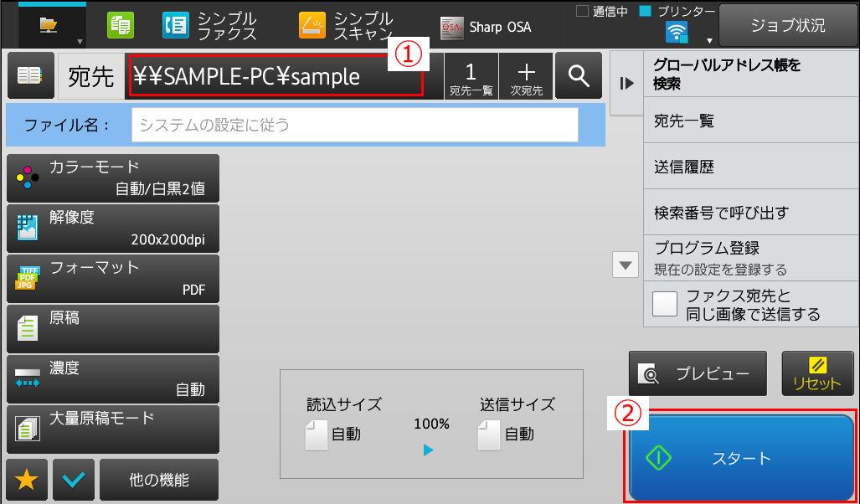The width and height of the screenshot is (860, 504).
Task: Expand the action panel down arrow
Action: pyautogui.click(x=626, y=265)
